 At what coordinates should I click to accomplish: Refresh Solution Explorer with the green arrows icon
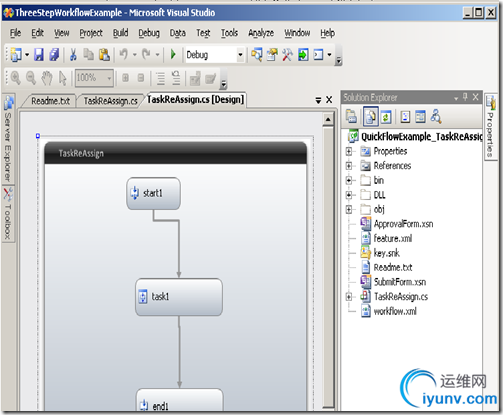[386, 117]
